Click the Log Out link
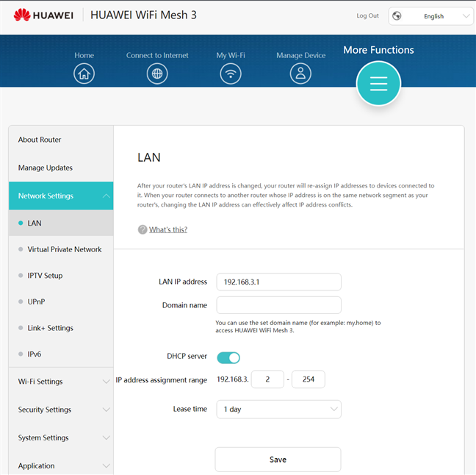This screenshot has height=475, width=476. pyautogui.click(x=367, y=15)
